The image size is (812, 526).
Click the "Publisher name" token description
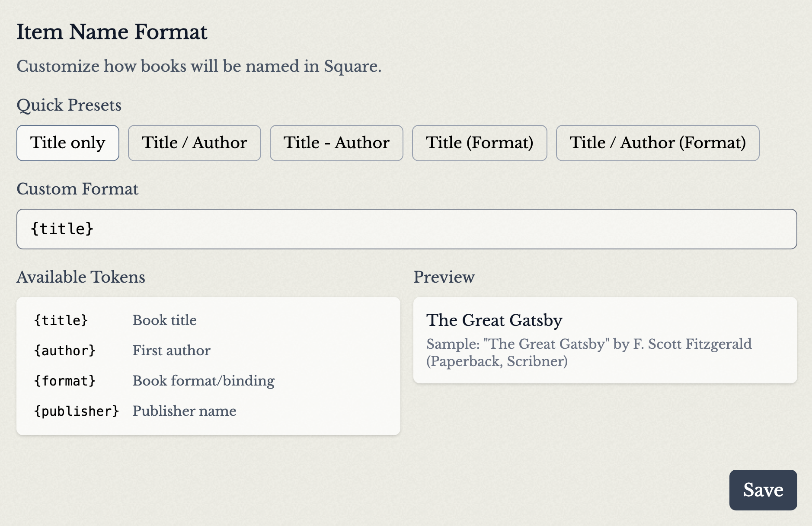point(184,411)
